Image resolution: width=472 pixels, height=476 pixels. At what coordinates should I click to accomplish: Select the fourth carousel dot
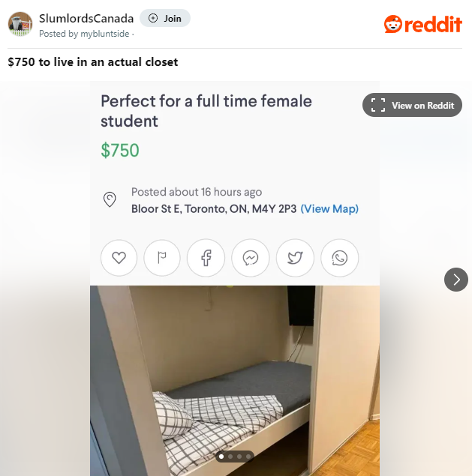tap(248, 457)
